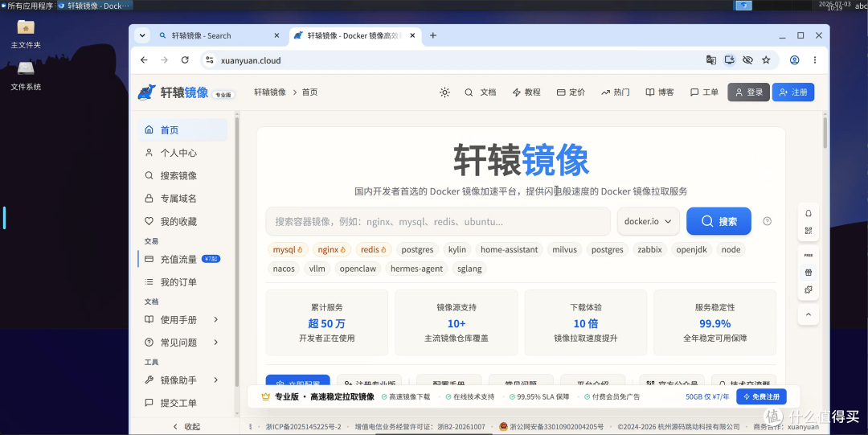The width and height of the screenshot is (868, 435).
Task: Select the vllm tag
Action: tap(317, 269)
